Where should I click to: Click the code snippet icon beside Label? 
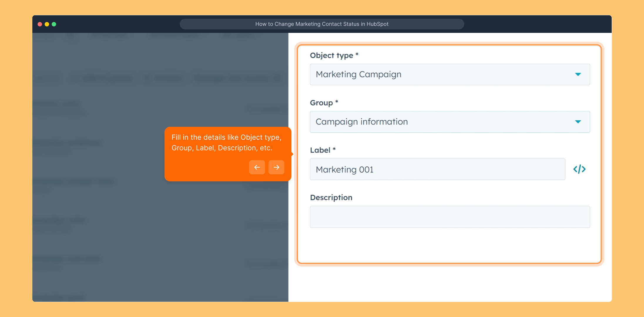pos(579,169)
